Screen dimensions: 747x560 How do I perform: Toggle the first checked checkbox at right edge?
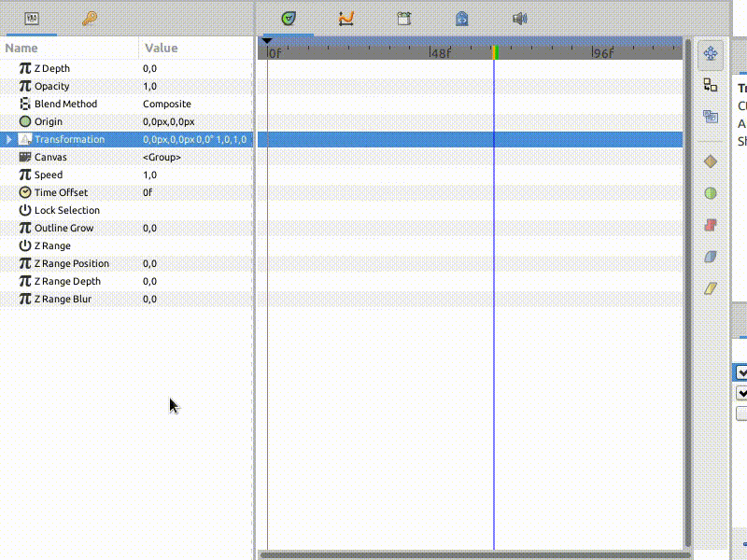pos(741,372)
